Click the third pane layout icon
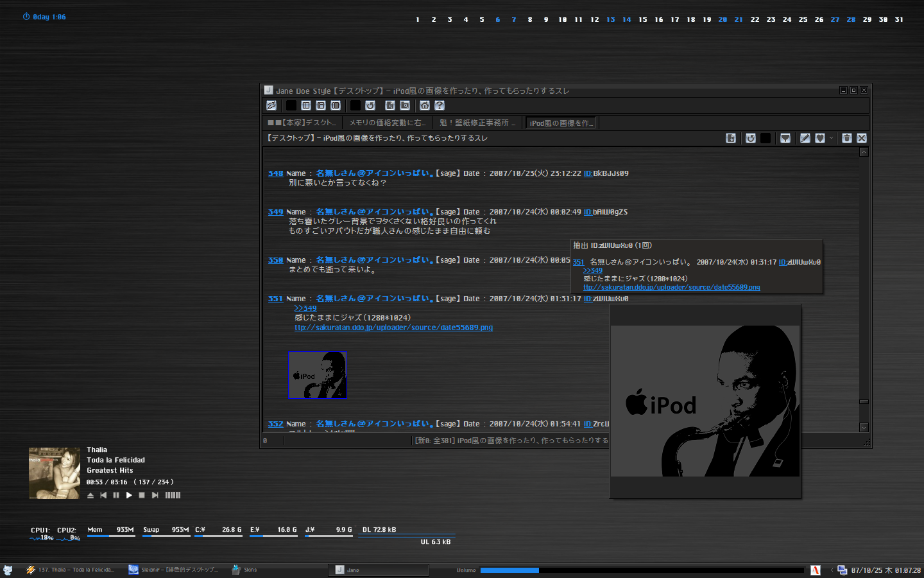Viewport: 924px width, 578px height. tap(336, 105)
